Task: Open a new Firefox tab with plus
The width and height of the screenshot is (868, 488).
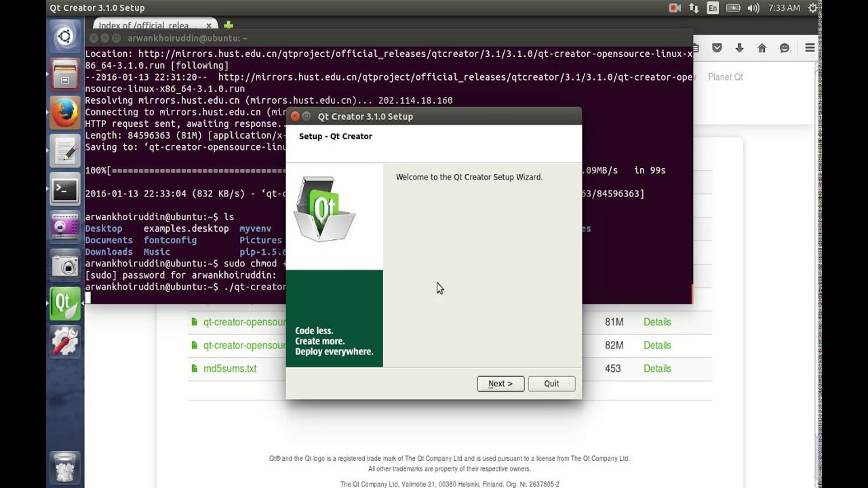Action: [229, 26]
